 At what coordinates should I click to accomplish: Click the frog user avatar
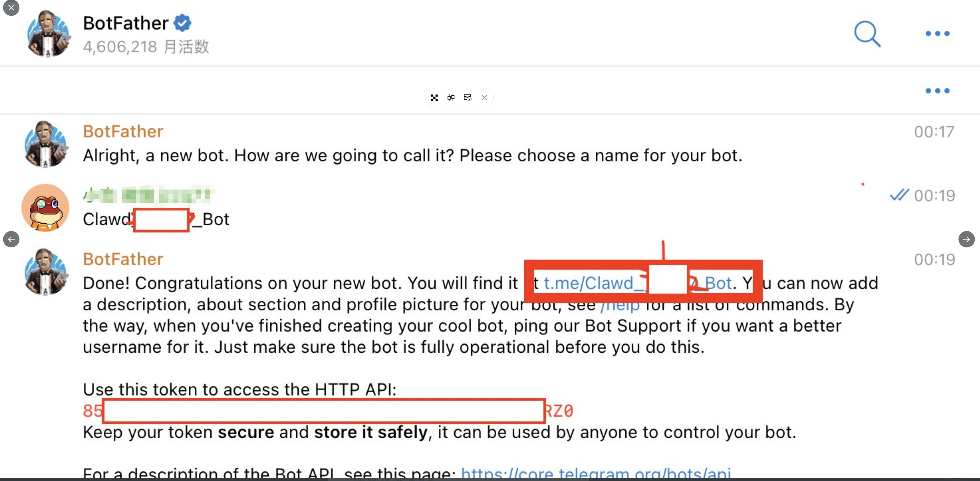tap(45, 208)
